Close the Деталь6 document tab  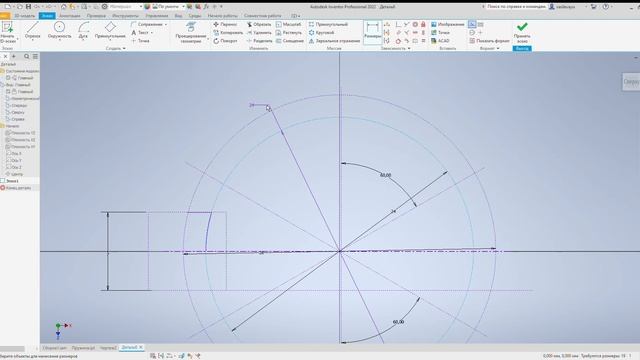click(141, 347)
